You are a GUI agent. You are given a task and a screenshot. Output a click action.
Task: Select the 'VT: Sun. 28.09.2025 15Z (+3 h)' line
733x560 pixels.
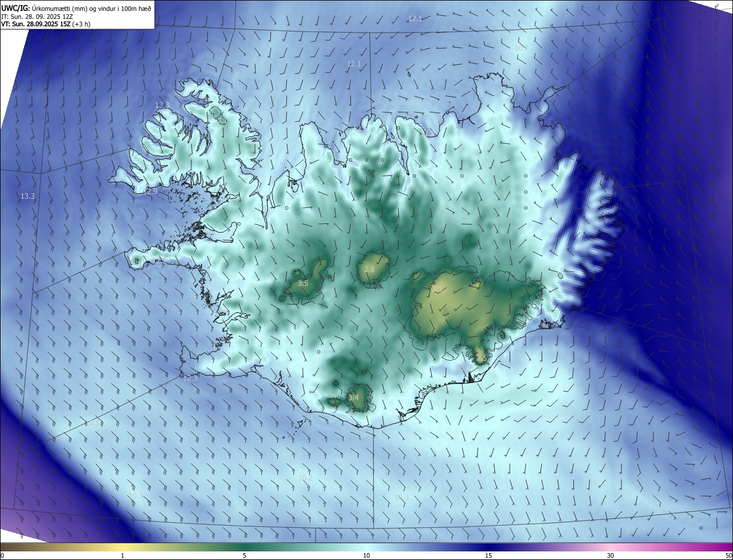click(x=45, y=24)
